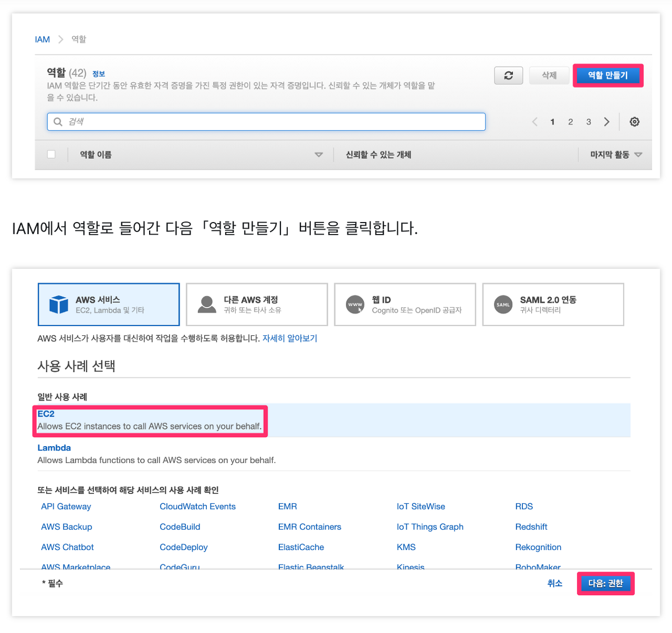
Task: Click page 1 in pagination
Action: click(552, 122)
